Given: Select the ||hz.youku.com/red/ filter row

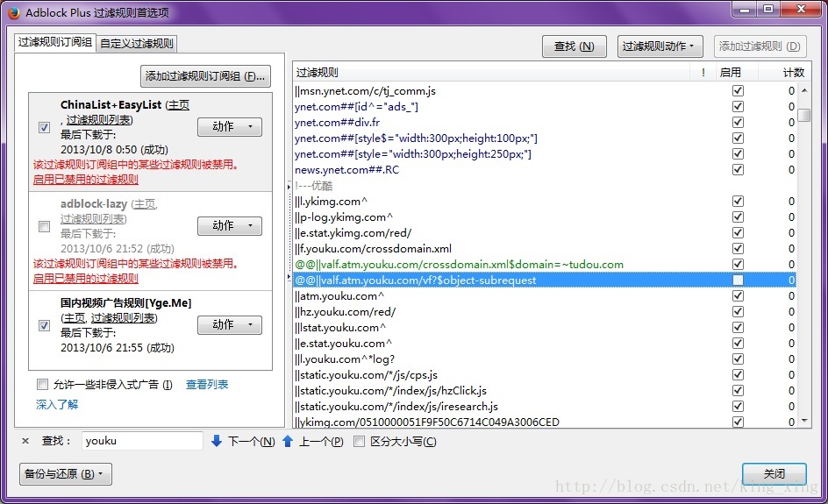Looking at the screenshot, I should (544, 311).
